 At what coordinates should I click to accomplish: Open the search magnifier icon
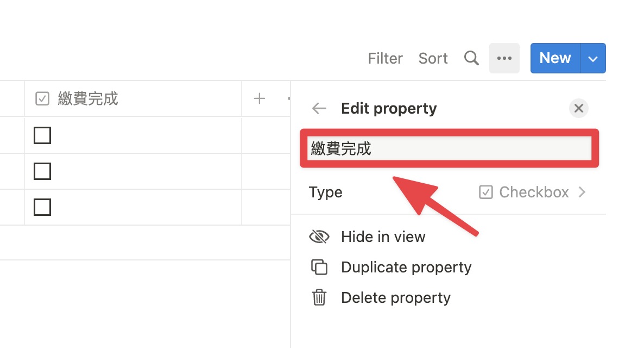[471, 58]
